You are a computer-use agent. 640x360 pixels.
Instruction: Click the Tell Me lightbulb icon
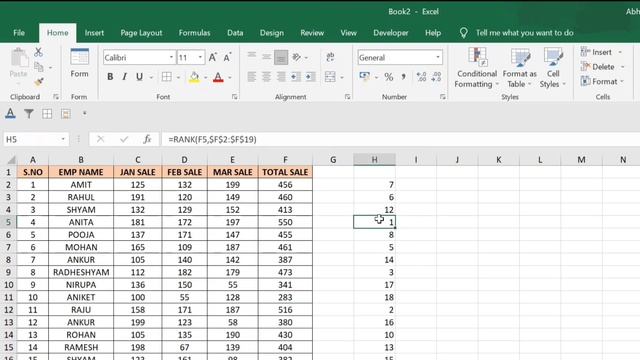463,33
